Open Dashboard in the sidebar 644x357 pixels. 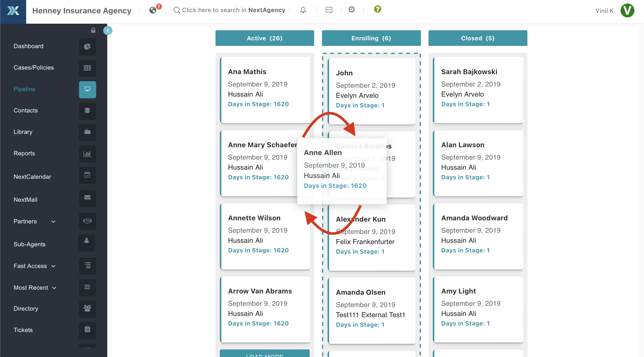click(x=29, y=46)
